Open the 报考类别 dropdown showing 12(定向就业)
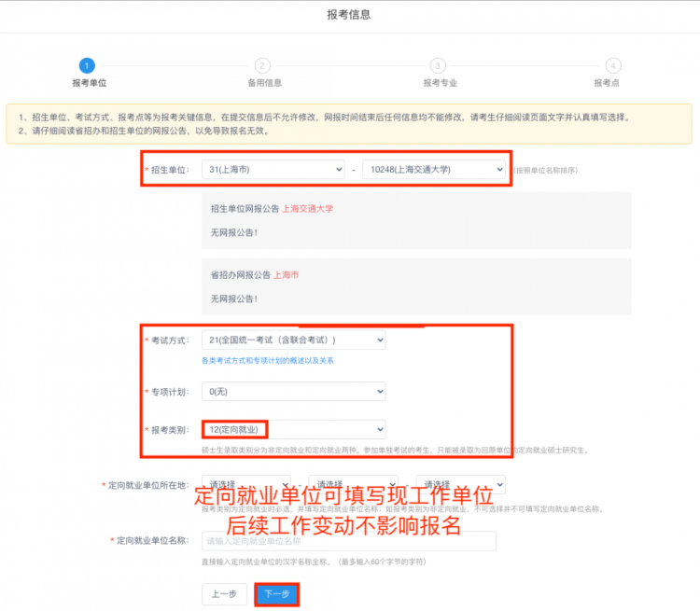Screen dimensions: 700x611 click(293, 429)
